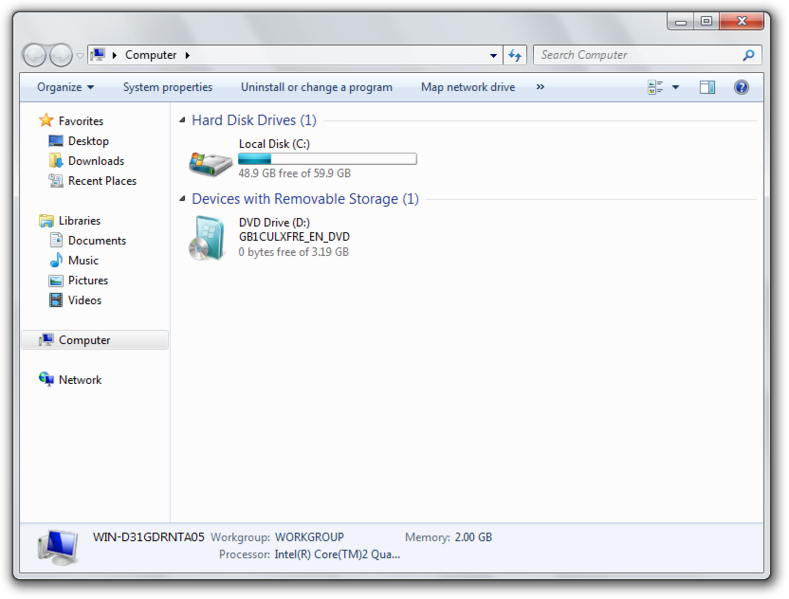
Task: Collapse the Hard Disk Drives group
Action: (182, 120)
